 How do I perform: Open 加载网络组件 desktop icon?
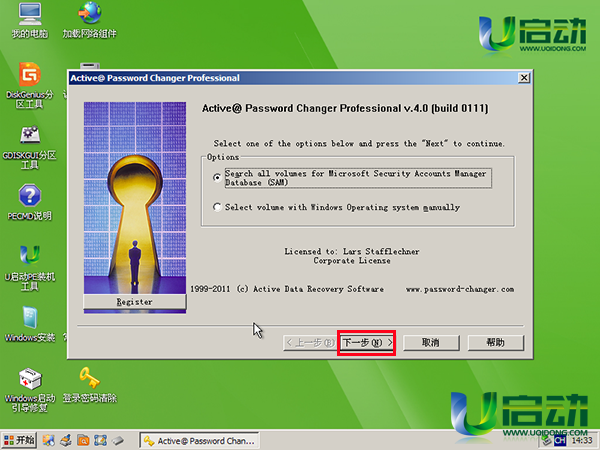coord(90,20)
